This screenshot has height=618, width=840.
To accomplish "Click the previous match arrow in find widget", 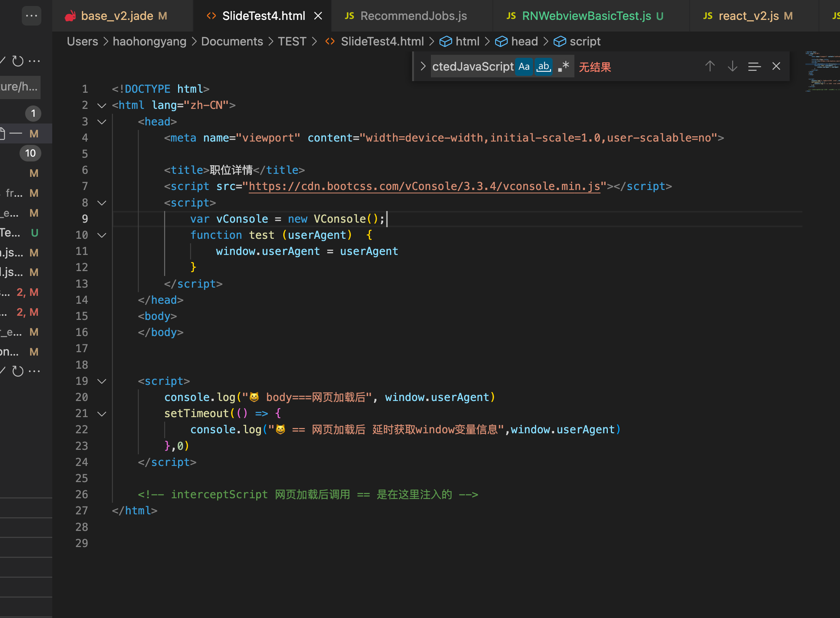I will click(710, 66).
